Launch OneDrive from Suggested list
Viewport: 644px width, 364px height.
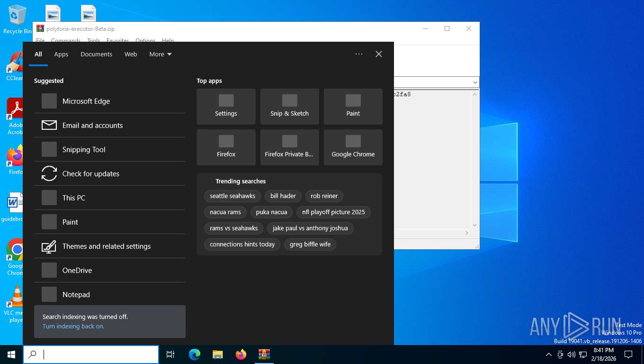coord(109,270)
